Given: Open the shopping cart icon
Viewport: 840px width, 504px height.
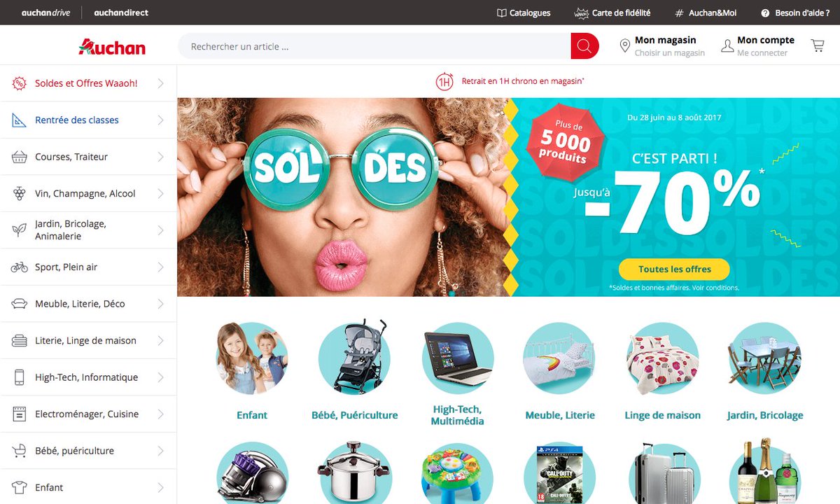Looking at the screenshot, I should (817, 46).
